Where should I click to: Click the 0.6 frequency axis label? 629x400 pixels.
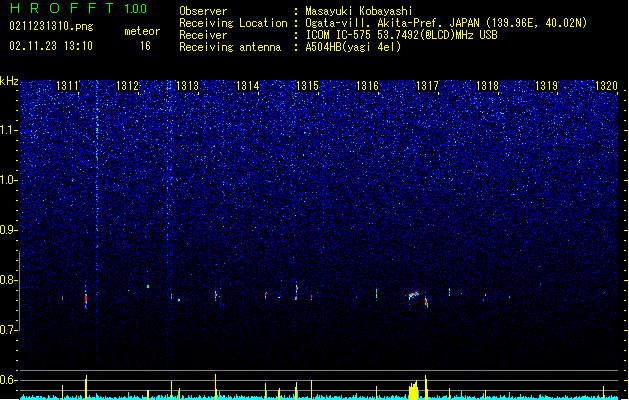8,380
